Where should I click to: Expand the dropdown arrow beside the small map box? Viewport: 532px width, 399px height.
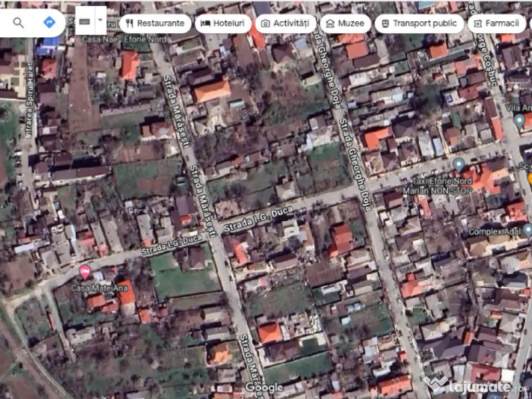click(99, 21)
